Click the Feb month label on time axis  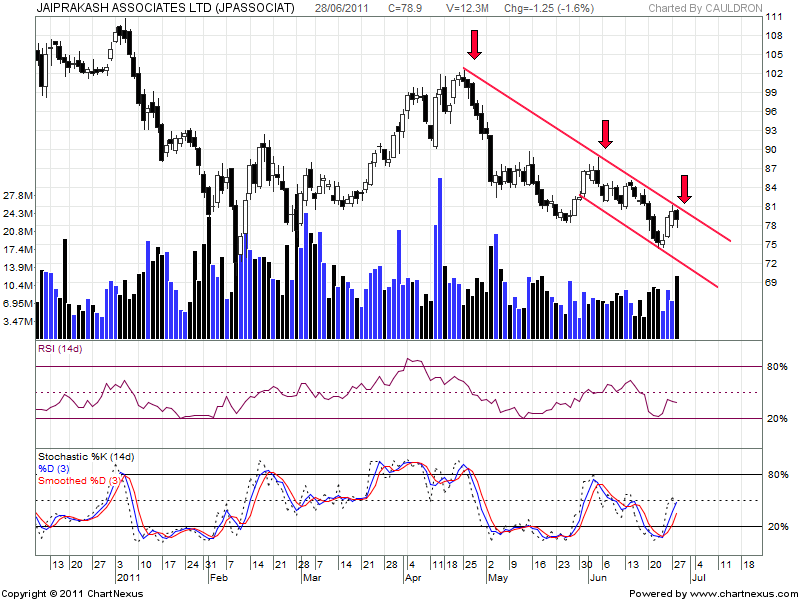click(217, 577)
